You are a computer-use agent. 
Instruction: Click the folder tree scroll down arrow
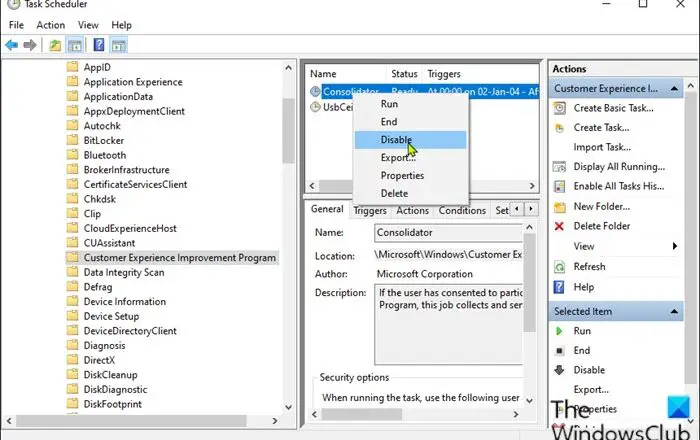288,407
